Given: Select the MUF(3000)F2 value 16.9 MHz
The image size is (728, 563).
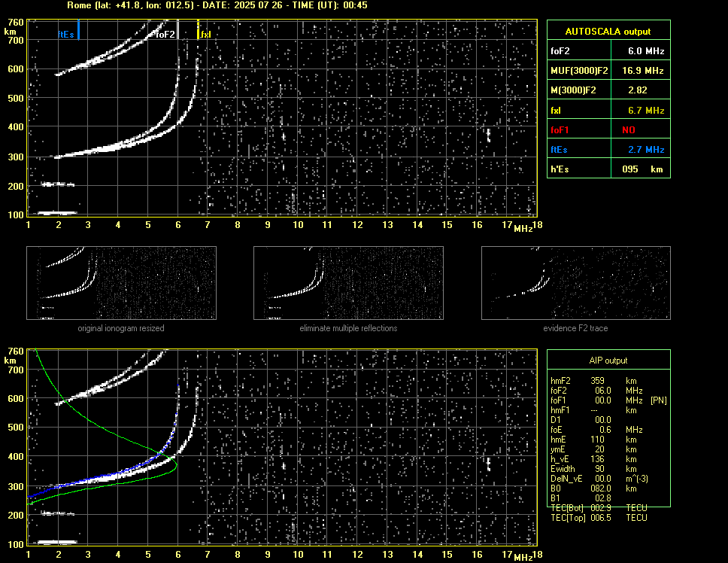Looking at the screenshot, I should click(642, 71).
